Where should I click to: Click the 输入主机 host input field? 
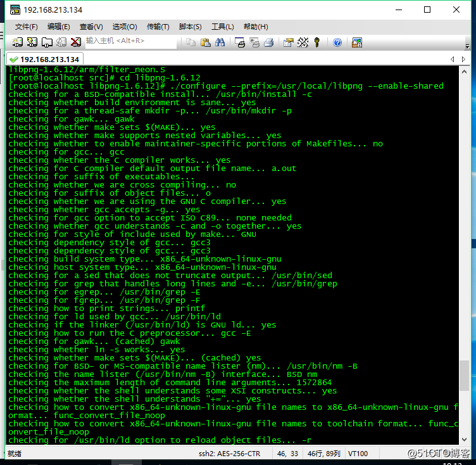(130, 42)
